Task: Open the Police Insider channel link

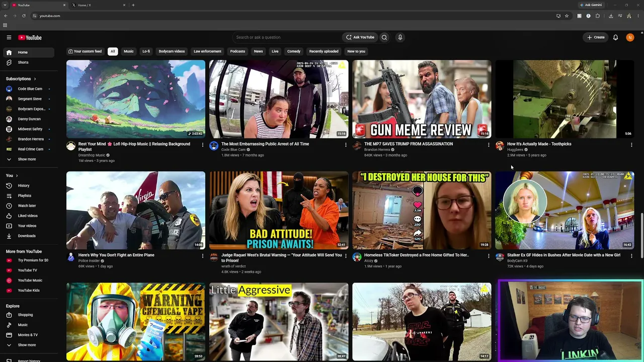Action: [89, 261]
